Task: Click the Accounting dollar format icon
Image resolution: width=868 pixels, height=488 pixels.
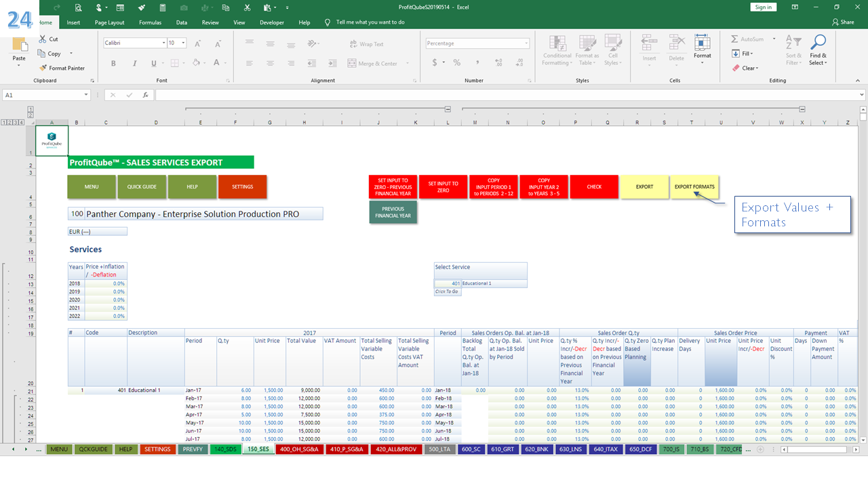Action: pos(435,62)
